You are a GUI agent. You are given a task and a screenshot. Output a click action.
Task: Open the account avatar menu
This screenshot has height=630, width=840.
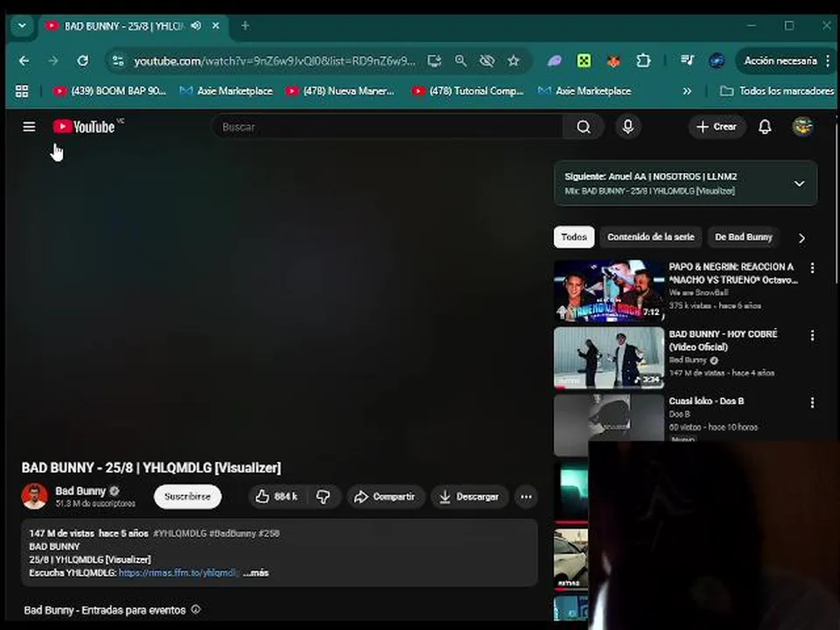click(802, 127)
